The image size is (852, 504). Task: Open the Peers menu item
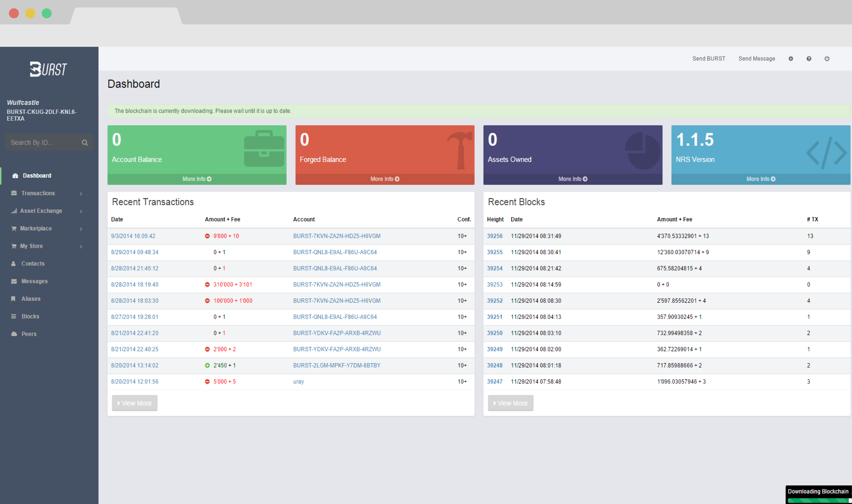49,334
